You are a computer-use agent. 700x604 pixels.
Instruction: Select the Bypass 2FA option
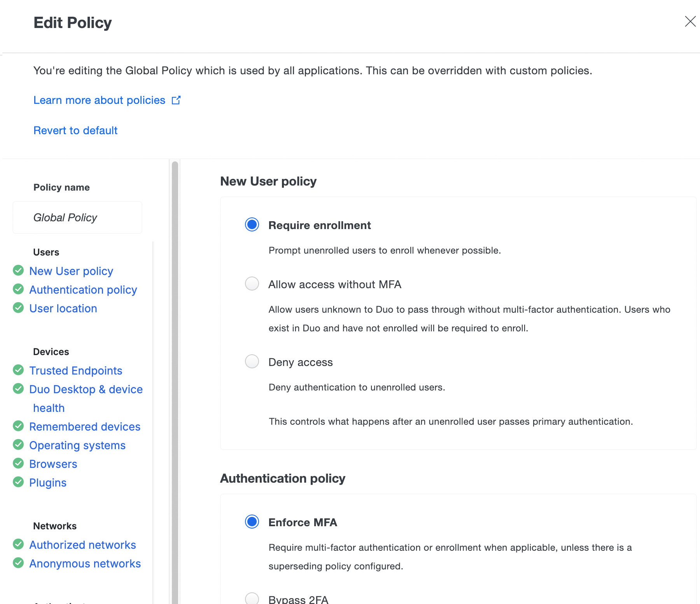click(x=252, y=599)
